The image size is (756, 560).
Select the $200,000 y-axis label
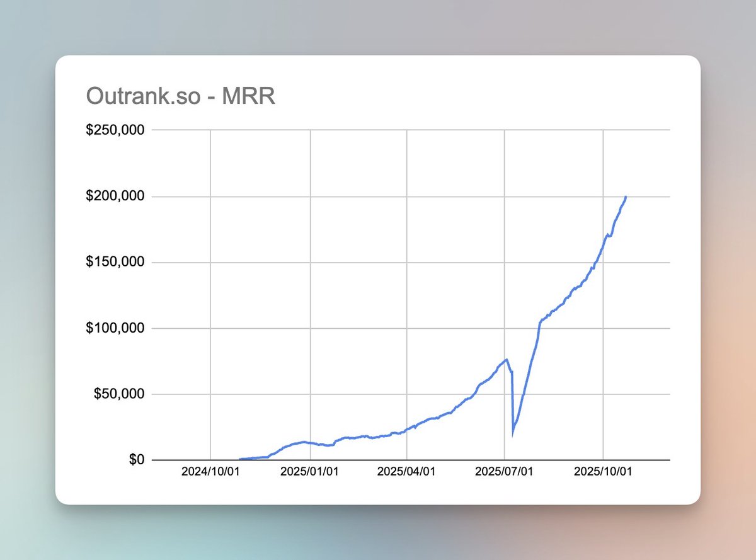(x=115, y=197)
